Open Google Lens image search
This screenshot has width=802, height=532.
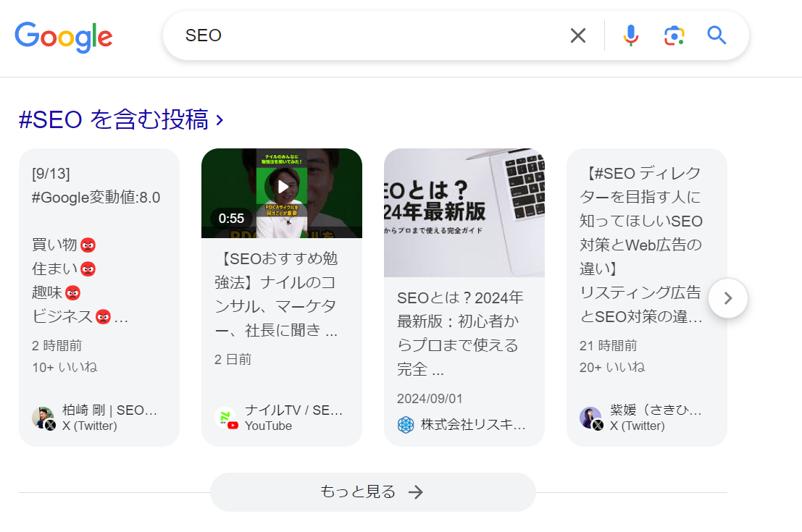(x=673, y=35)
